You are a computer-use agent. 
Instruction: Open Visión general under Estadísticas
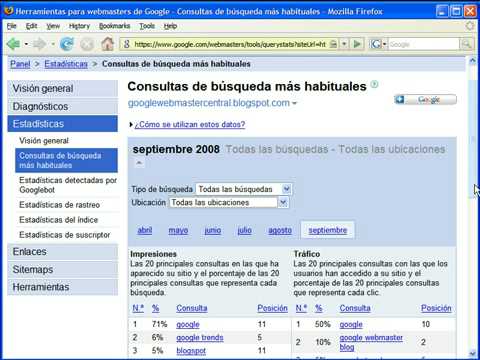click(x=44, y=141)
